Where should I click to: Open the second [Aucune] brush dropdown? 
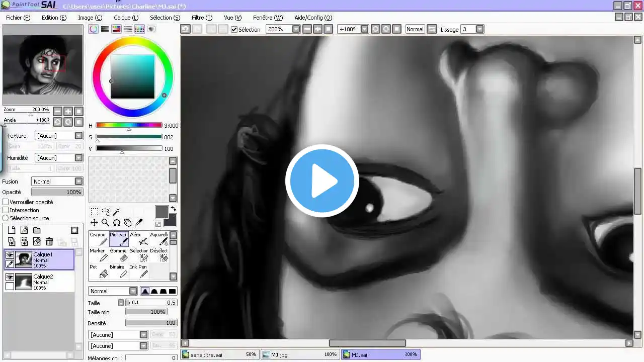coord(118,346)
